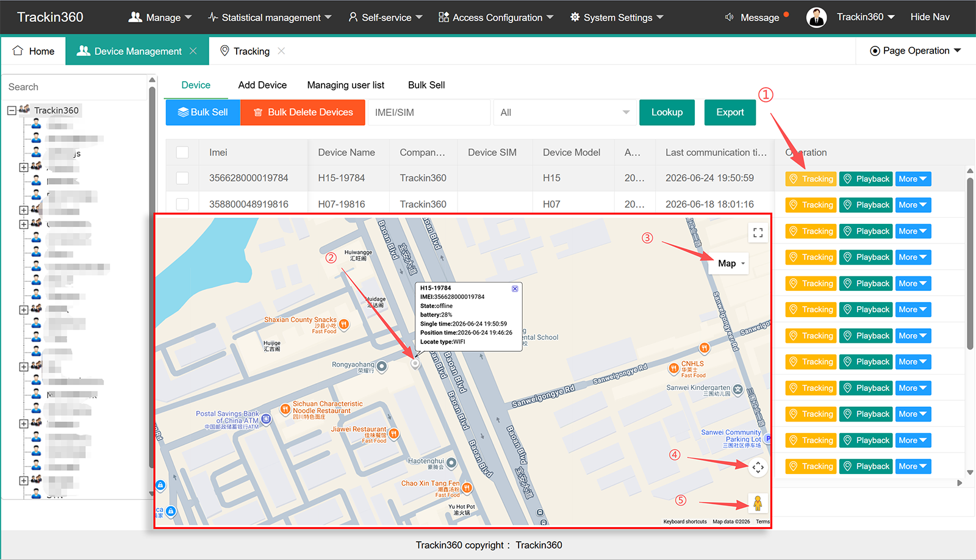Select the Add Device sub-tab
Image resolution: width=976 pixels, height=560 pixels.
[262, 85]
